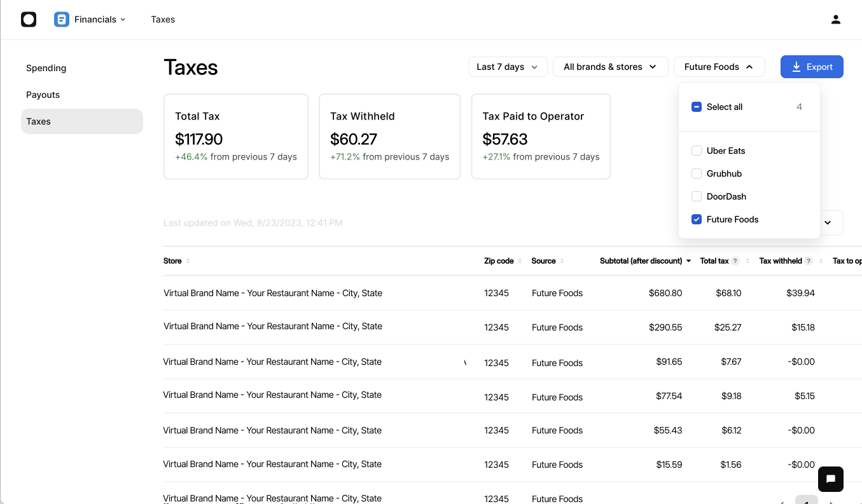
Task: Click the Tax Paid to Operator card
Action: [541, 137]
